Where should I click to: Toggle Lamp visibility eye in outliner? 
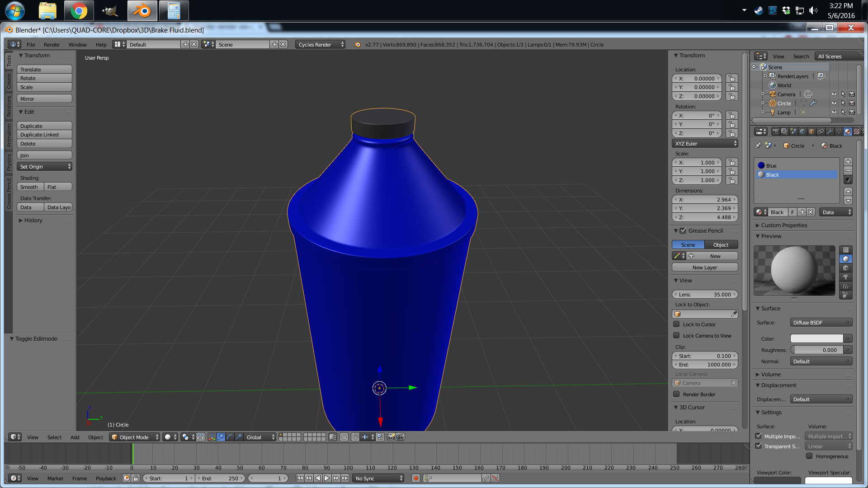pyautogui.click(x=834, y=112)
